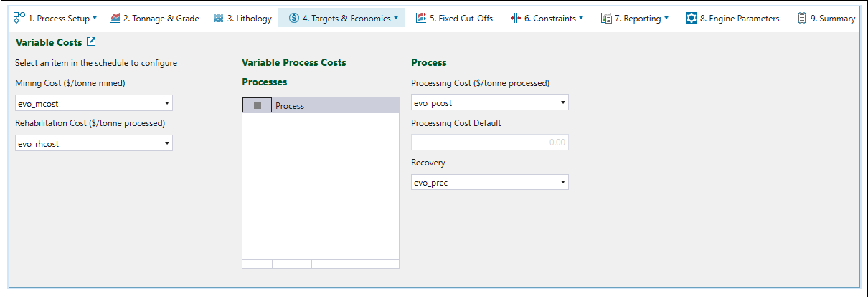
Task: Click the Lithology pattern icon
Action: tap(219, 18)
